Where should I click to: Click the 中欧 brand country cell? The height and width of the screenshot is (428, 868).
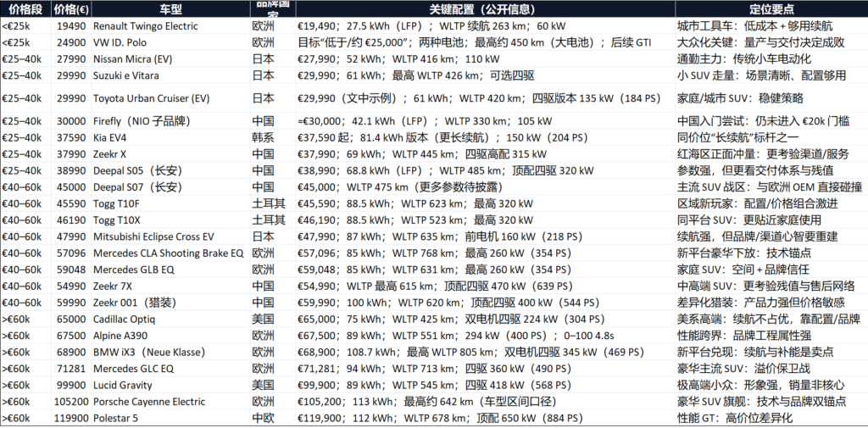tap(264, 418)
